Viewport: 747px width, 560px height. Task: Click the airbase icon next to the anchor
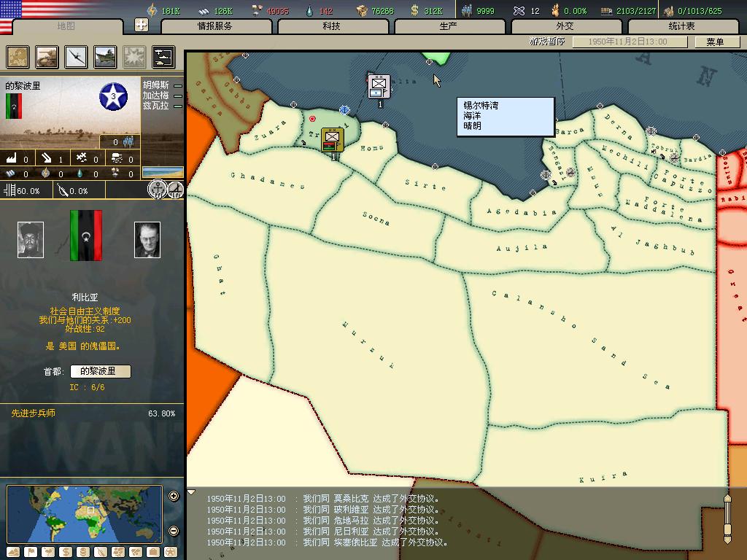(176, 190)
